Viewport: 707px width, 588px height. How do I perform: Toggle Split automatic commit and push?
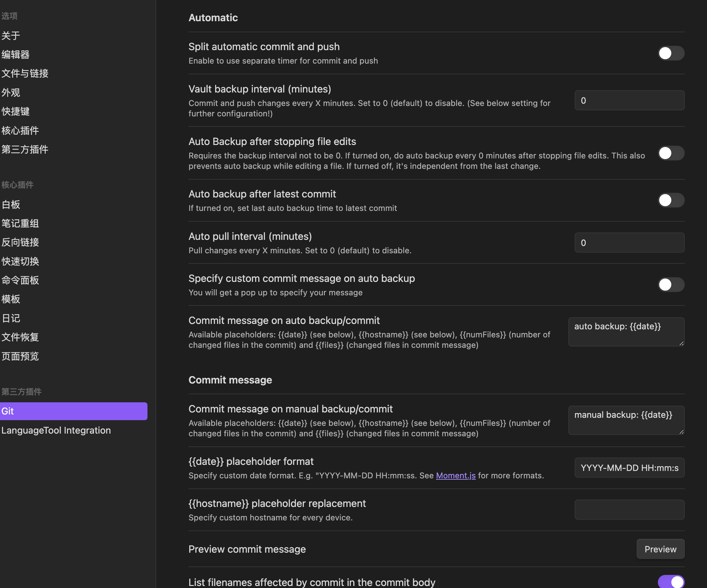pyautogui.click(x=671, y=53)
